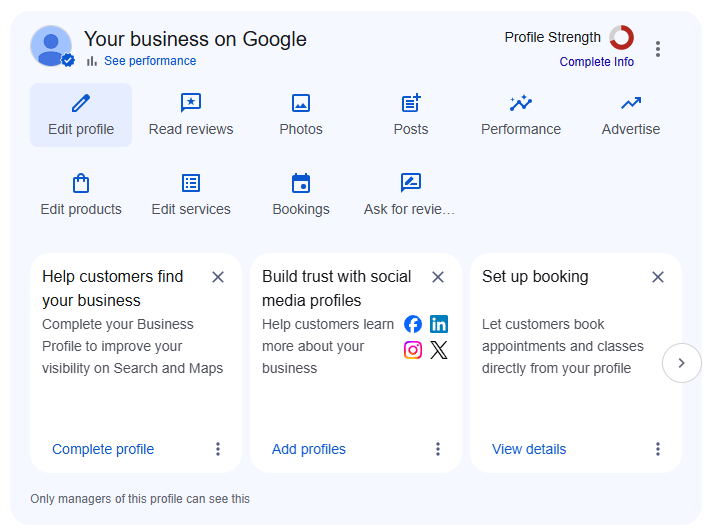Dismiss the Build trust with social media card

tap(438, 277)
